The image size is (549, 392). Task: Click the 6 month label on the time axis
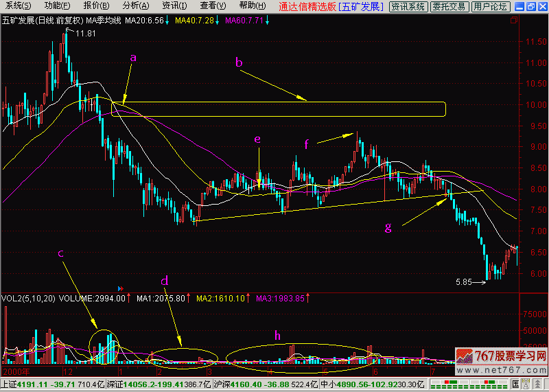[376, 371]
